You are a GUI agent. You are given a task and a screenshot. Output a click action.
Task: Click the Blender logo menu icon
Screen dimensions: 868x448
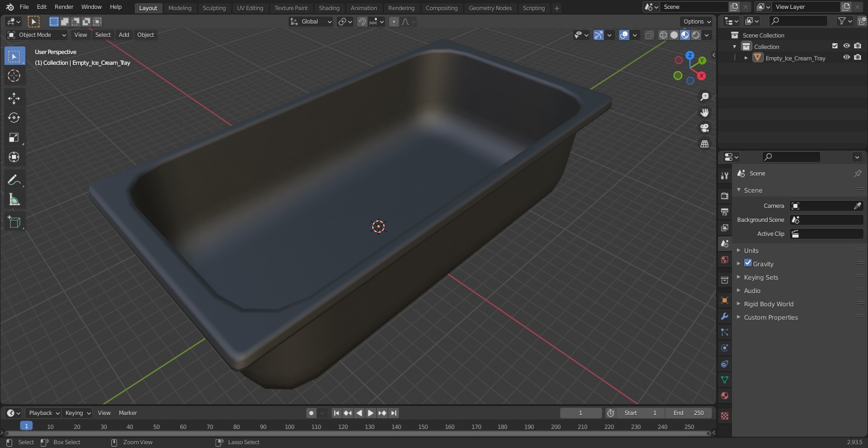(x=10, y=7)
